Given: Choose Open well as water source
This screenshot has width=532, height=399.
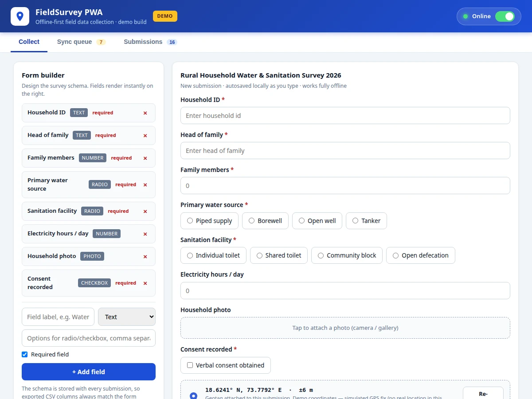Looking at the screenshot, I should 317,221.
